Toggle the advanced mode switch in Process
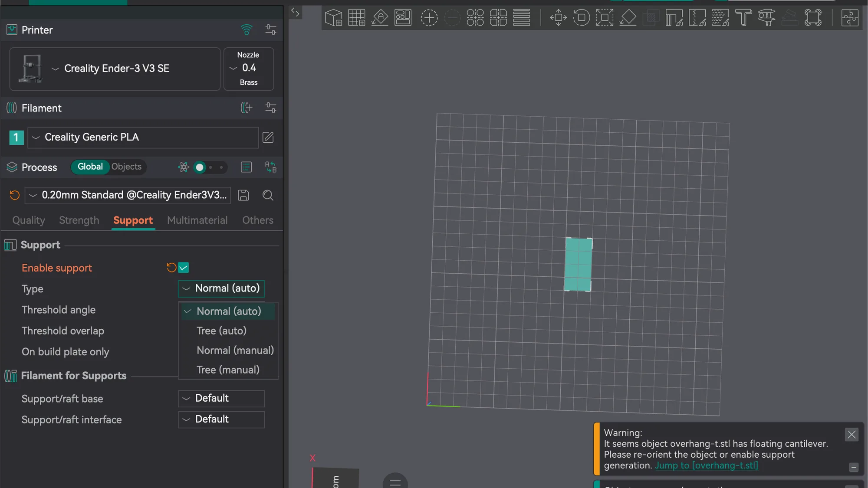The height and width of the screenshot is (488, 868). [x=210, y=167]
